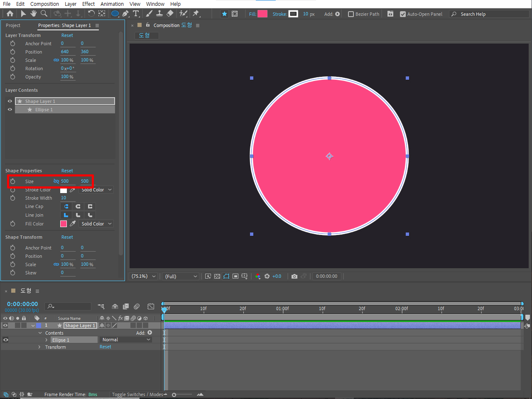Hide Shape Layer 1 in Layer Contents
Image resolution: width=532 pixels, height=399 pixels.
(10, 101)
